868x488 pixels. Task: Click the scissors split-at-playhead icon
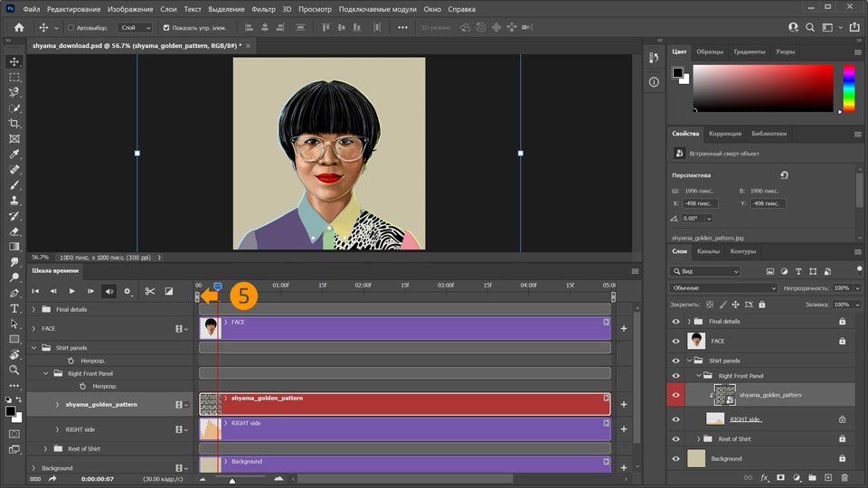click(x=150, y=291)
